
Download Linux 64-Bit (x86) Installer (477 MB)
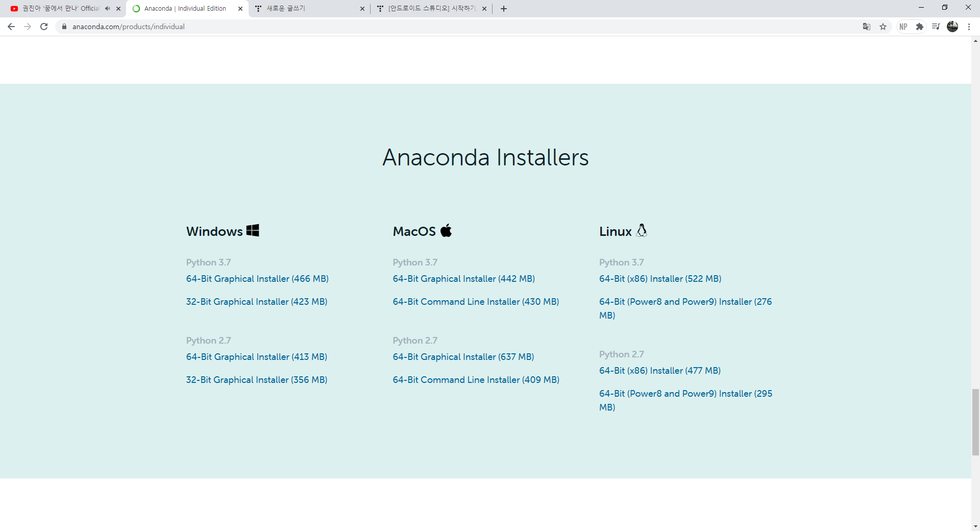660,371
